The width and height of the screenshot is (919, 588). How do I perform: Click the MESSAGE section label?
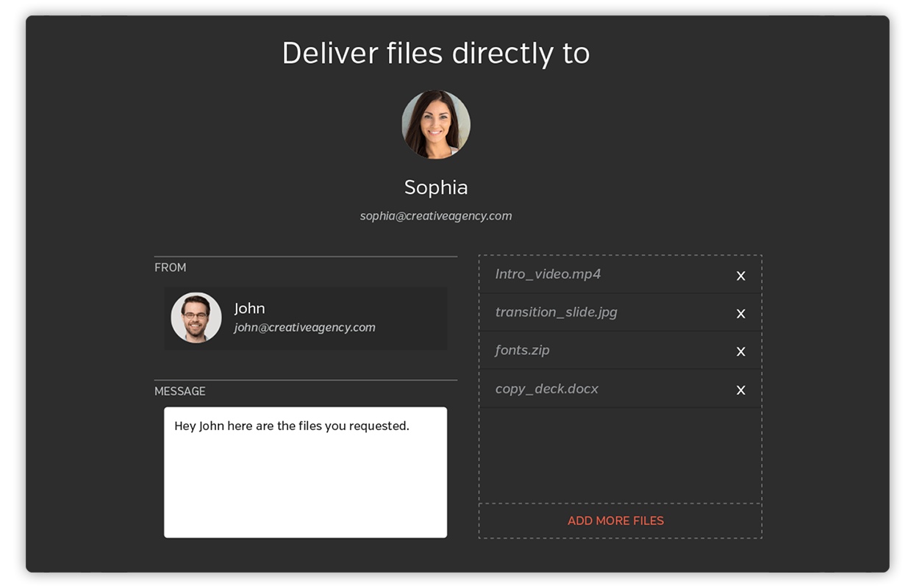(180, 391)
